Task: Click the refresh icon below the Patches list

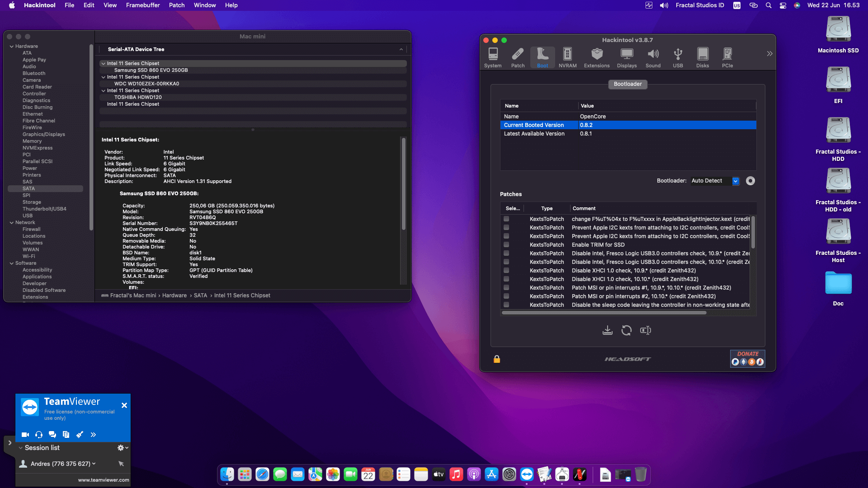Action: click(x=627, y=330)
